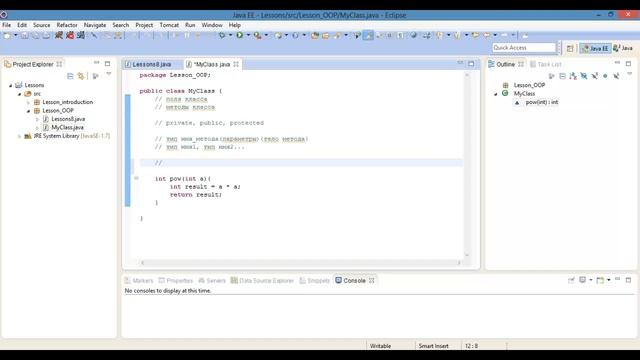The image size is (640, 360).
Task: Select Lesson_introduction package in tree
Action: [x=68, y=102]
